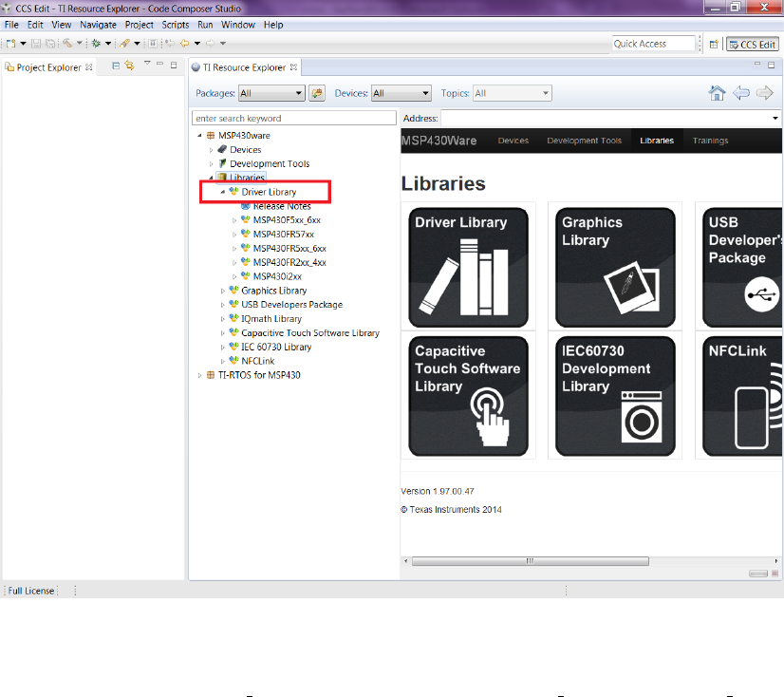
Task: Open the Window menu
Action: pos(238,25)
